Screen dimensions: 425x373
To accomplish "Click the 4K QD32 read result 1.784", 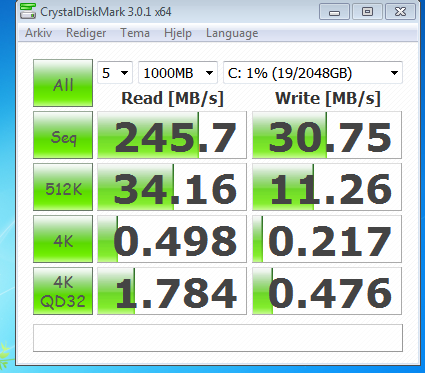I will (172, 291).
